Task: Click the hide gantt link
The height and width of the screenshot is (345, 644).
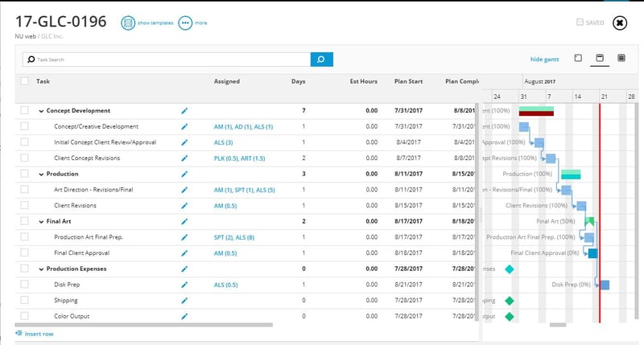Action: [x=544, y=59]
